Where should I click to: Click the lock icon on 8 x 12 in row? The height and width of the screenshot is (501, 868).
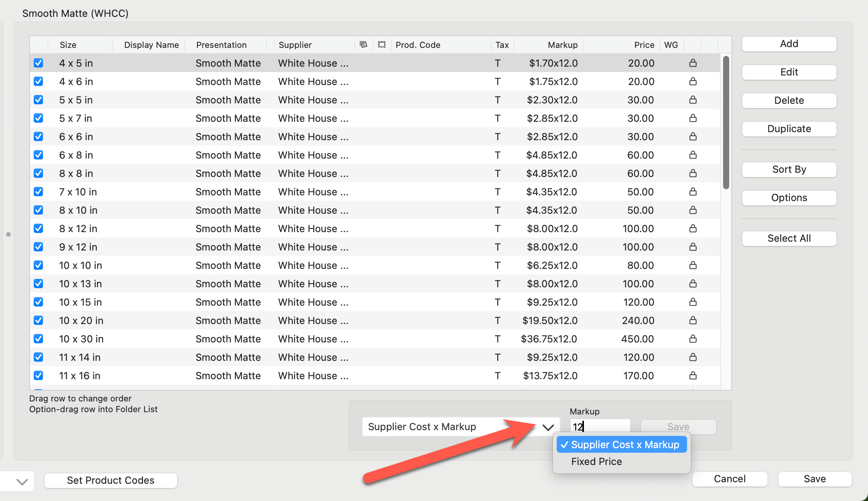point(693,229)
